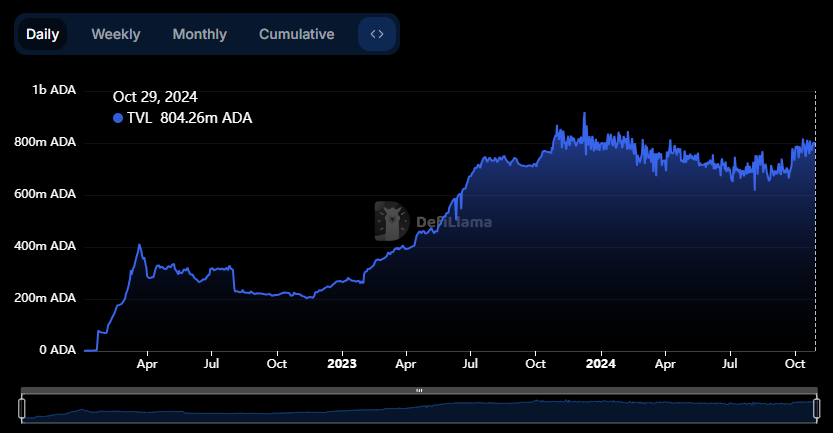Click the '600m ADA' axis label
833x433 pixels.
45,194
